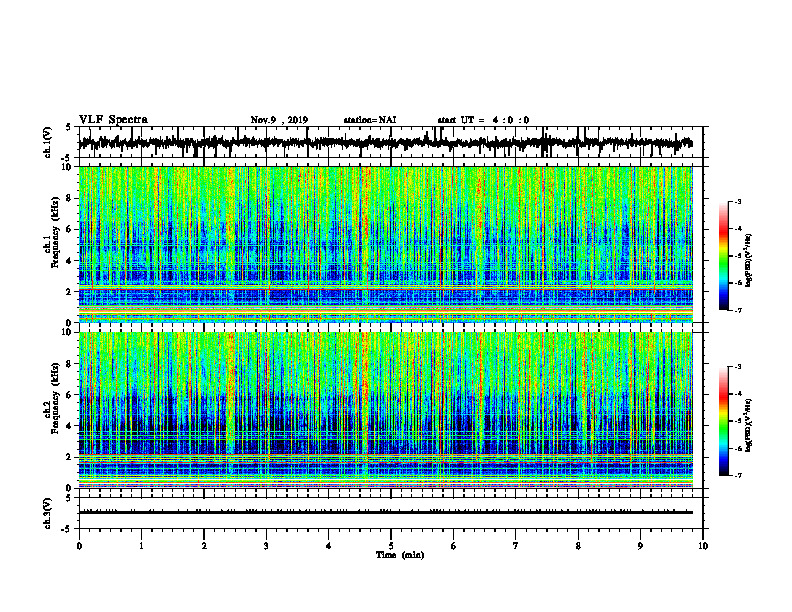Image resolution: width=792 pixels, height=612 pixels.
Task: Click the "0" tick on time axis
Action: click(79, 546)
